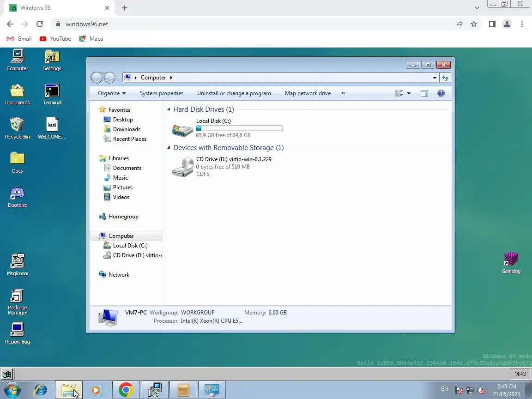Open Google Chrome from the taskbar
The image size is (532, 399).
tap(126, 390)
